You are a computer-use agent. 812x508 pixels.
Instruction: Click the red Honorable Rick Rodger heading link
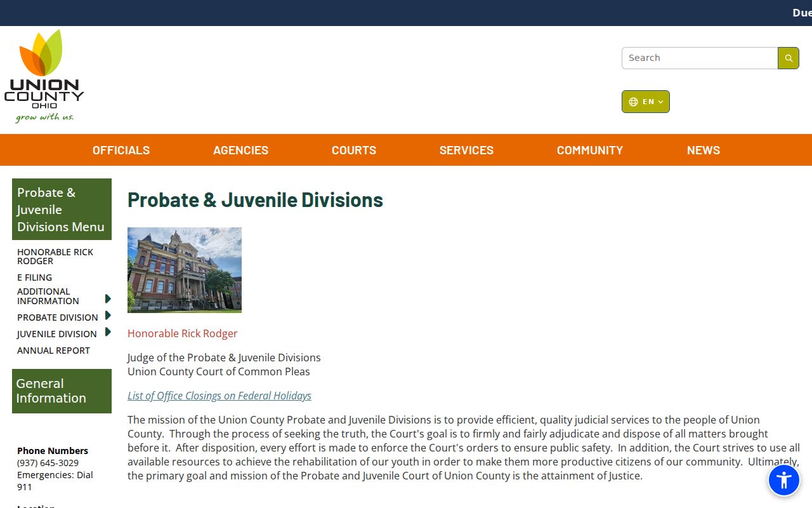pos(183,333)
